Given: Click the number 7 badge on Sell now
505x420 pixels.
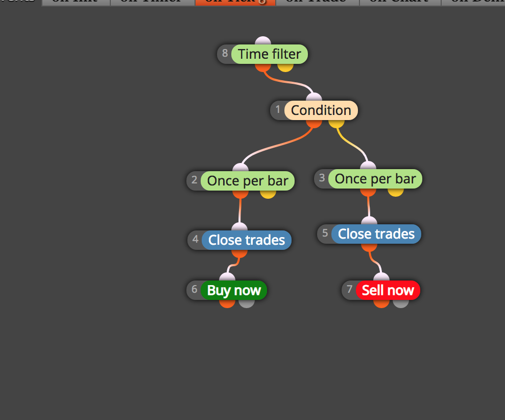Looking at the screenshot, I should [349, 290].
